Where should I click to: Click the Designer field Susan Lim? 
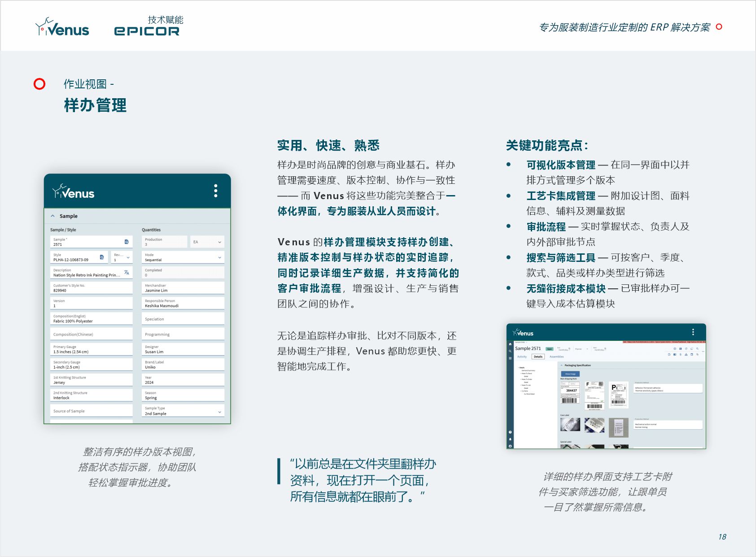click(183, 349)
